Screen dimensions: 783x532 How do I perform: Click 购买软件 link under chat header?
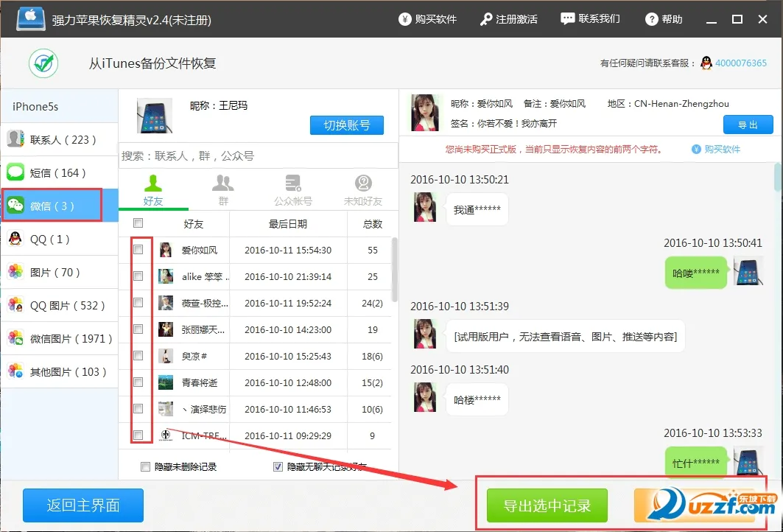point(716,149)
